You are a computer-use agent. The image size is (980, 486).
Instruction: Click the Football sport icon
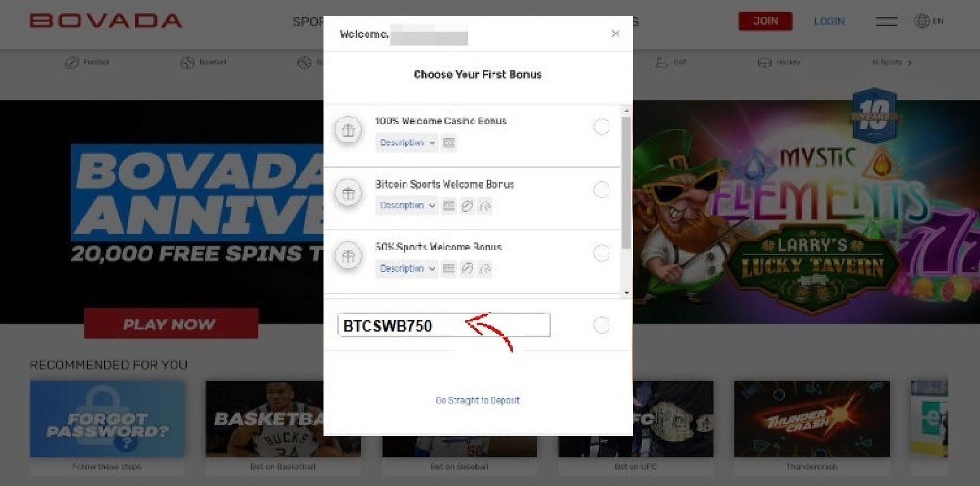[x=72, y=62]
